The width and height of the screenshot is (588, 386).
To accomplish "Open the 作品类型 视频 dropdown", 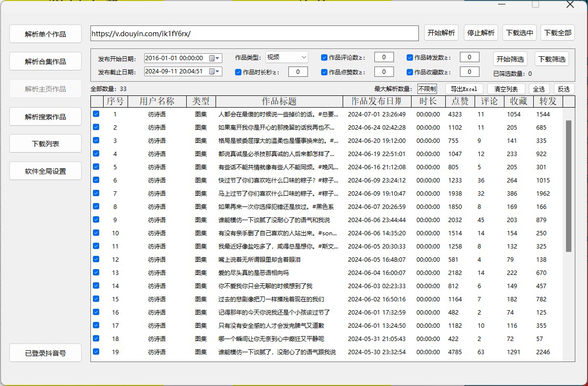I will point(287,57).
